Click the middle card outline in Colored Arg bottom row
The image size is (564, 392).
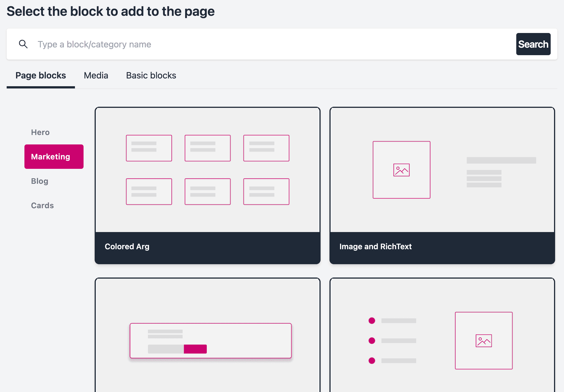point(207,192)
